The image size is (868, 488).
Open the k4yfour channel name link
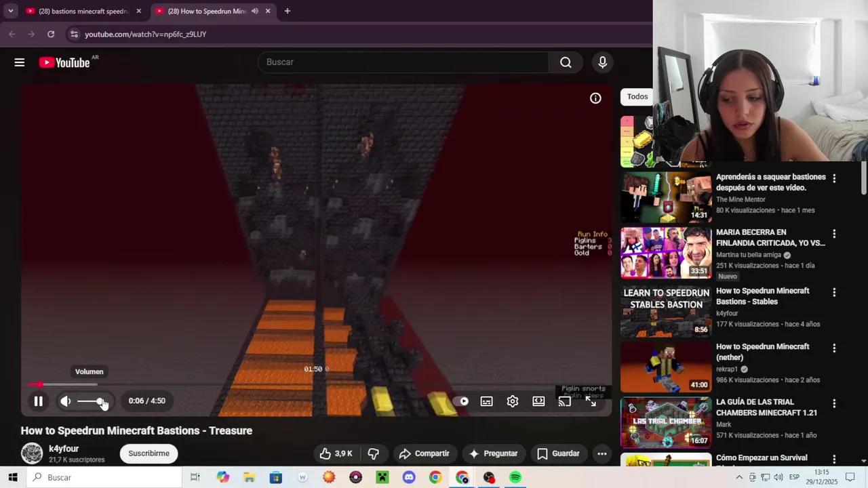coord(64,449)
